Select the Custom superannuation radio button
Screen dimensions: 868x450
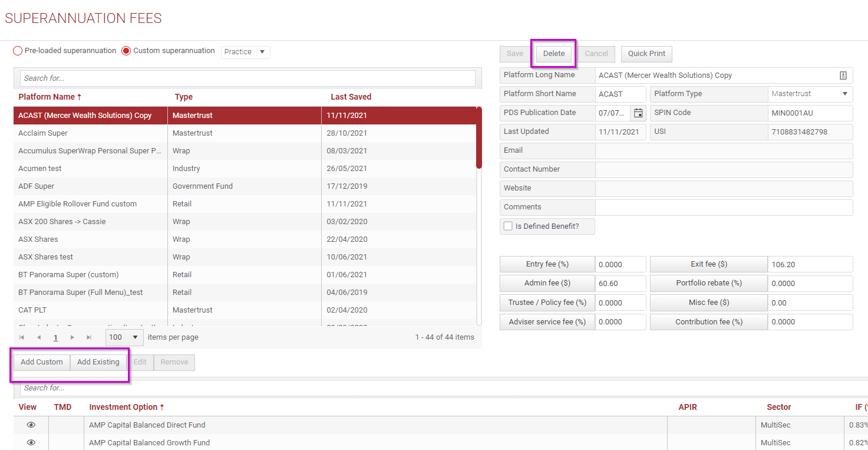point(126,51)
